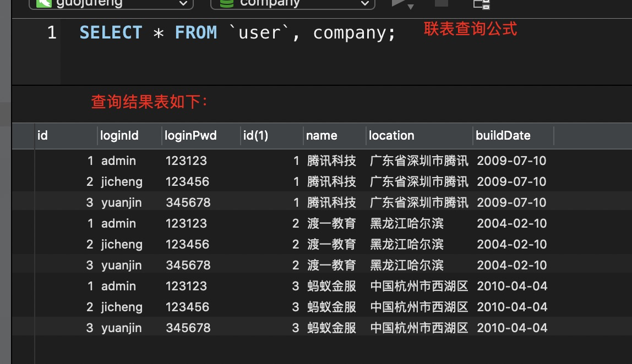632x364 pixels.
Task: Open the guojufeng connection dropdown
Action: (111, 3)
